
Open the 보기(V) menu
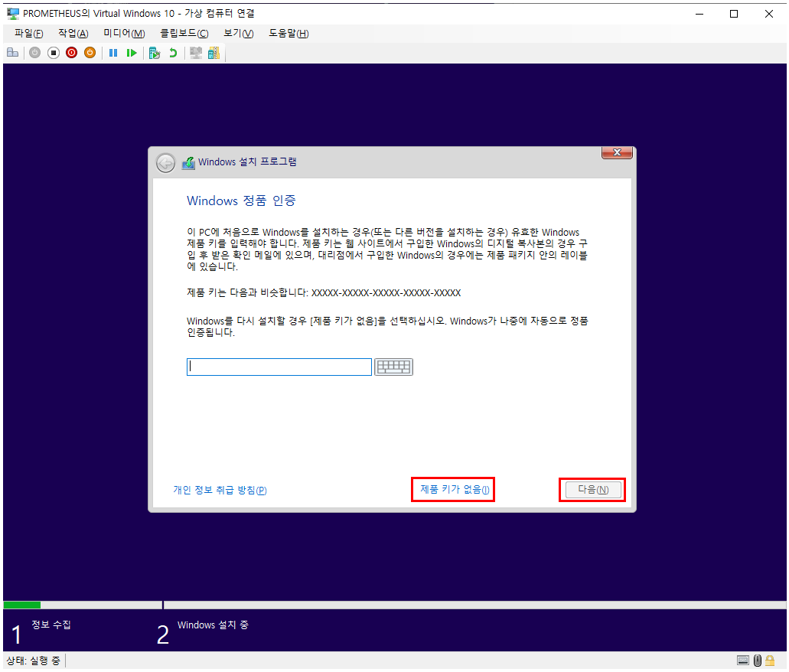239,34
